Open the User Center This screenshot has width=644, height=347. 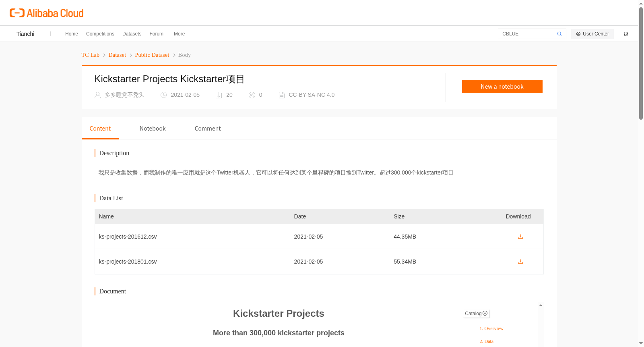pyautogui.click(x=592, y=34)
